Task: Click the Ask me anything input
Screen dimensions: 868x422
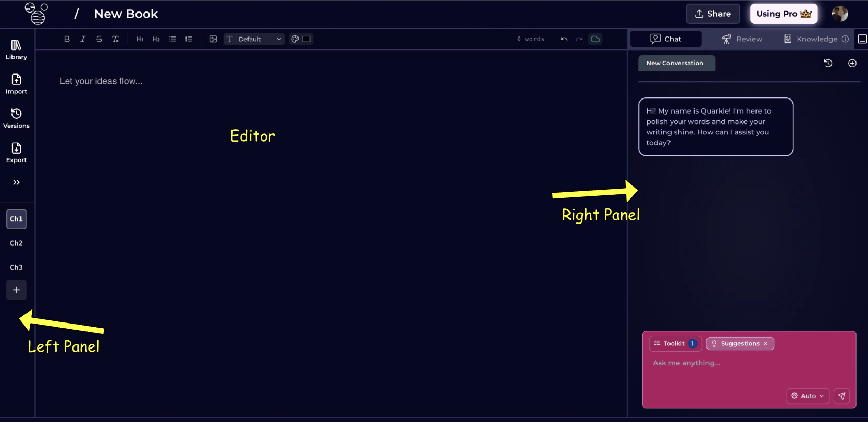Action: pyautogui.click(x=749, y=363)
